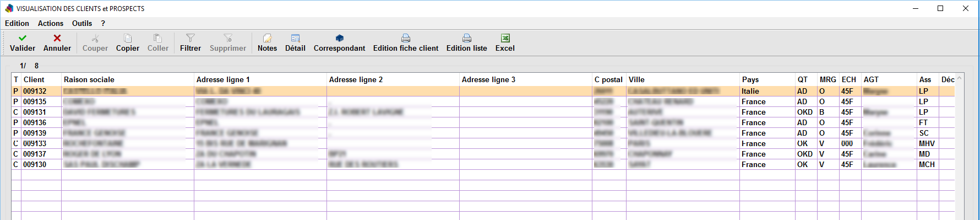Click the Ass column header
The height and width of the screenshot is (220, 980).
tap(928, 79)
